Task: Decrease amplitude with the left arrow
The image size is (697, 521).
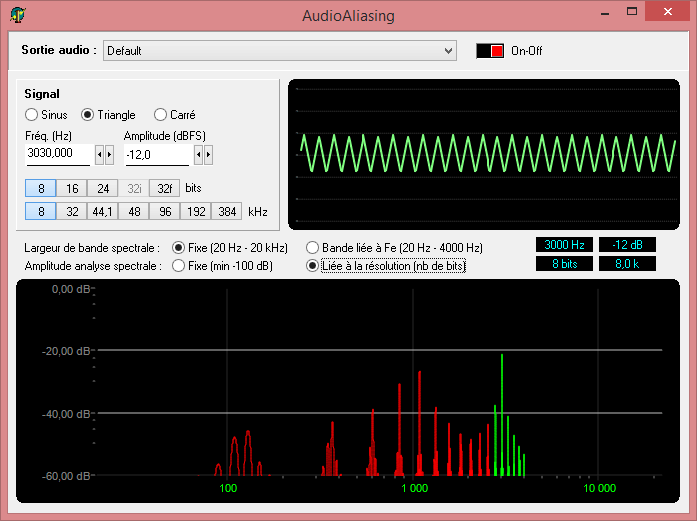Action: [x=198, y=154]
